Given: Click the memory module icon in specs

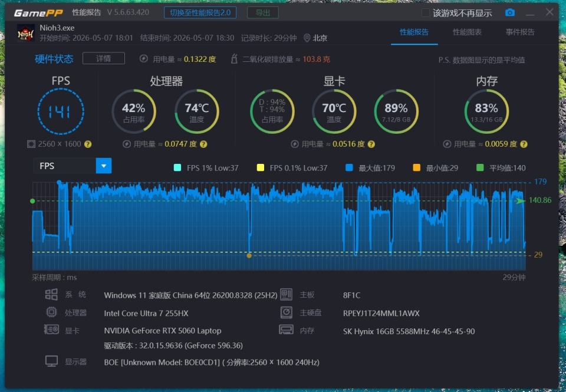Looking at the screenshot, I should (x=287, y=330).
